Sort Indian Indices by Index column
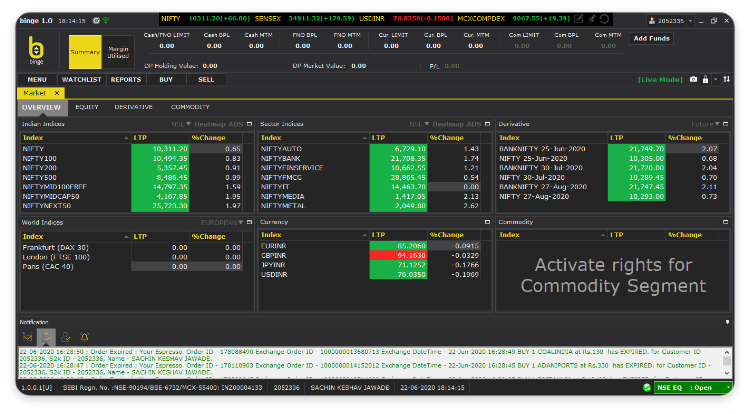This screenshot has width=750, height=414. pyautogui.click(x=75, y=138)
